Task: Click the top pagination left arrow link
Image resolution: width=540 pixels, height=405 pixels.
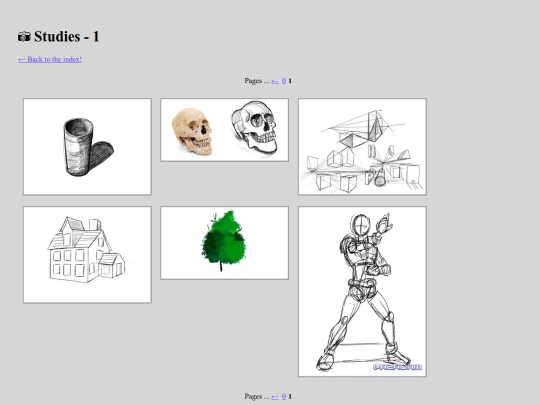Action: pyautogui.click(x=275, y=81)
